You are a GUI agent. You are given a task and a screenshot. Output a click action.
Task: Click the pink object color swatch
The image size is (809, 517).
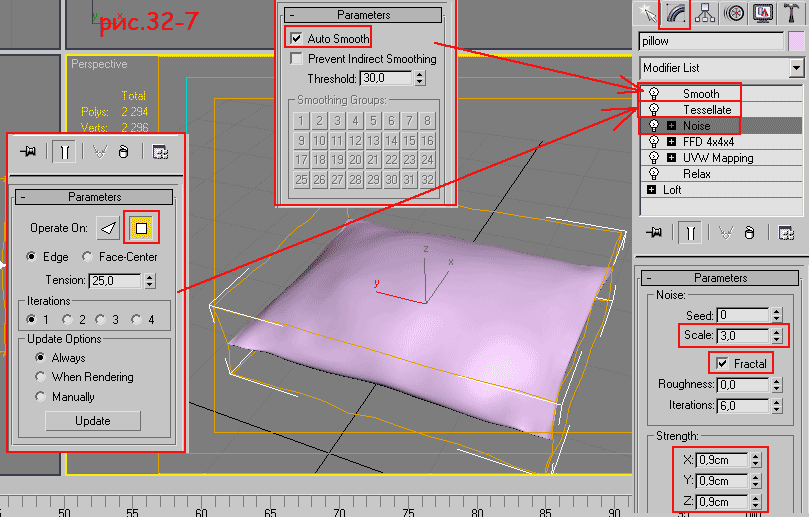pos(796,42)
